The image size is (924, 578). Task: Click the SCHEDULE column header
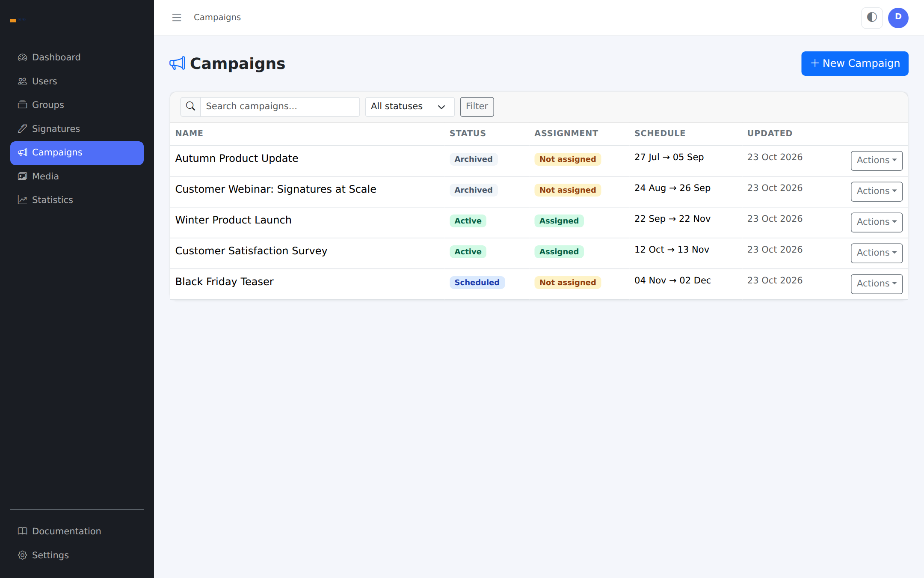click(660, 134)
